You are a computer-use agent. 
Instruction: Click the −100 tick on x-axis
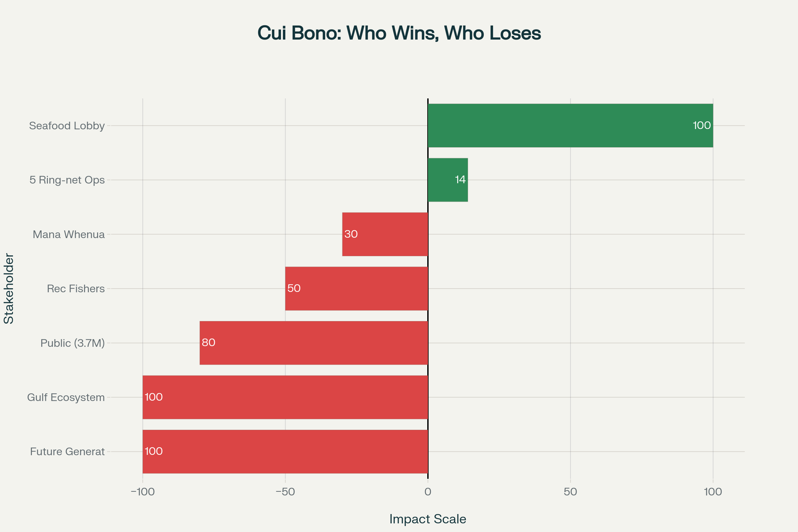pos(143,492)
